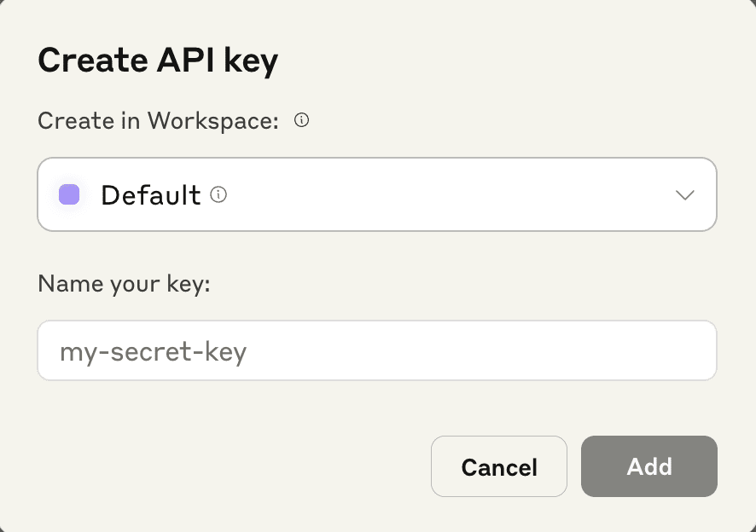Expand the workspace dropdown chevron arrow

[685, 194]
